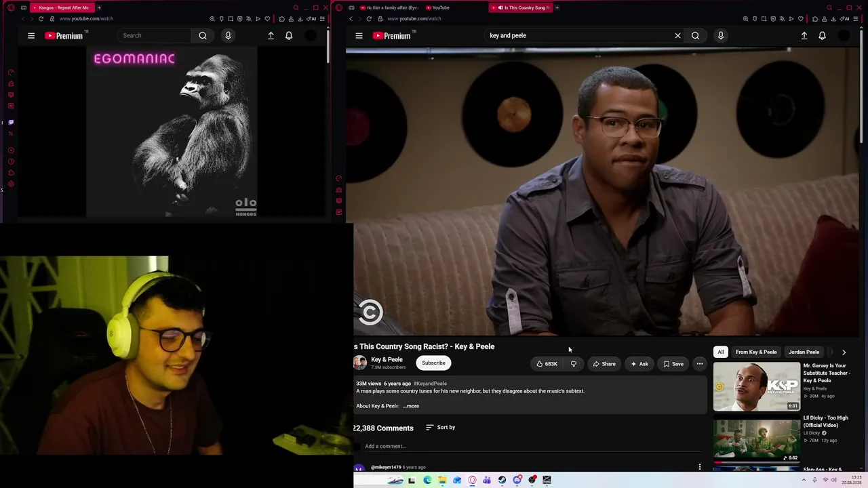Open the taskbar volume control

[x=834, y=481]
